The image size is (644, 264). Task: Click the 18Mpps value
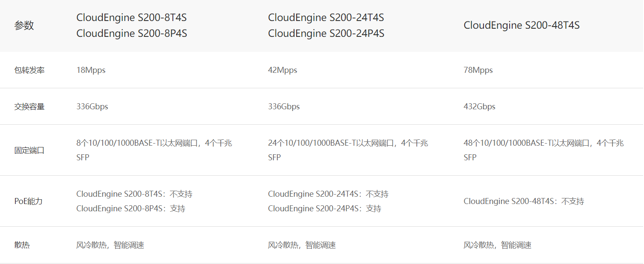91,70
